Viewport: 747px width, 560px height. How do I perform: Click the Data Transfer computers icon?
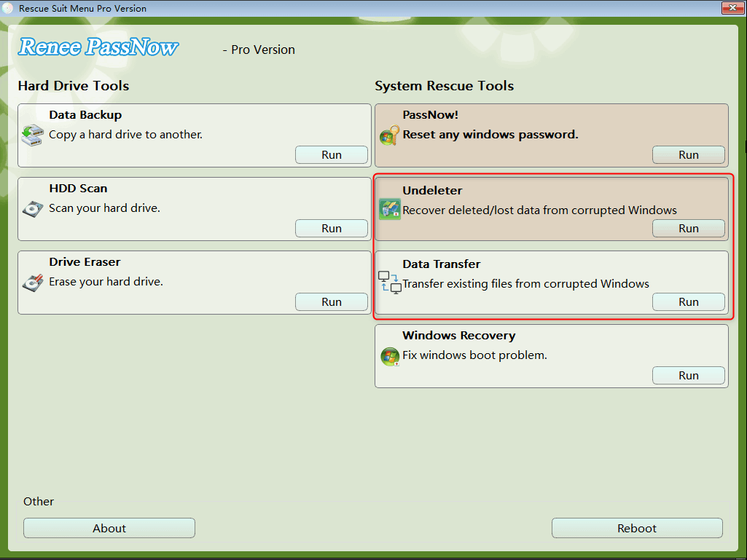click(390, 283)
